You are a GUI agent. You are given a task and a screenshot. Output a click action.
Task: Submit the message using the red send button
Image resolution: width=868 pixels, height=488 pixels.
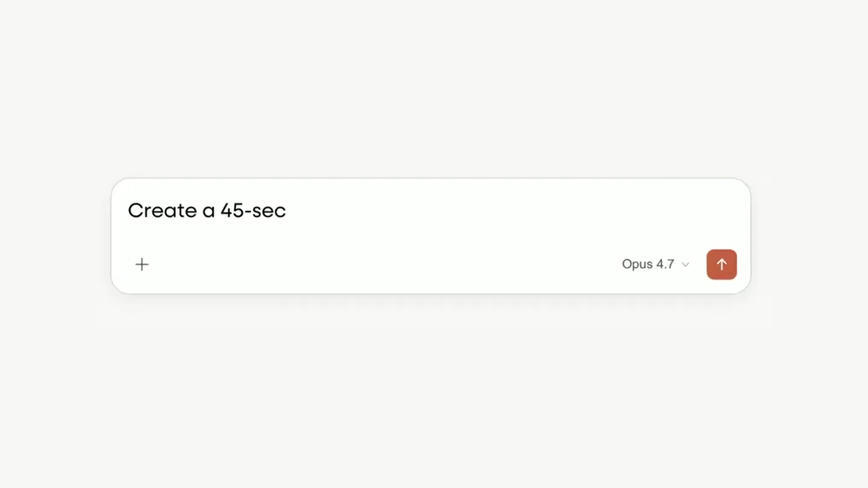[x=722, y=264]
